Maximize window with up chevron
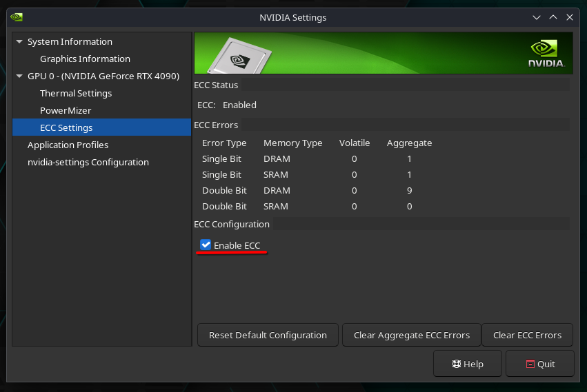587x392 pixels. tap(553, 17)
